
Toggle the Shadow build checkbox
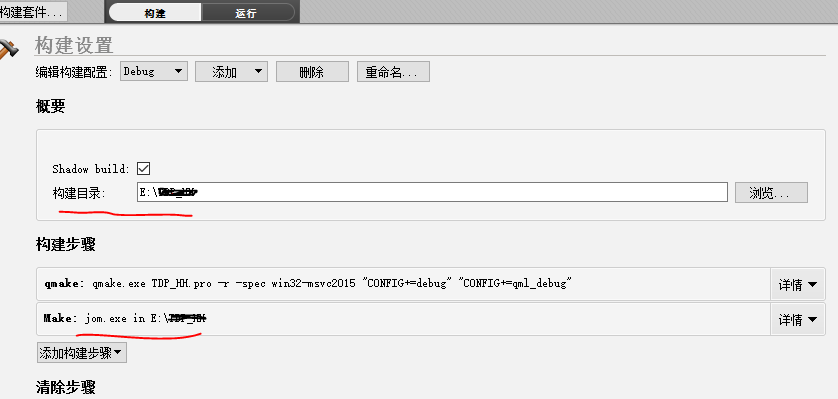(x=143, y=169)
